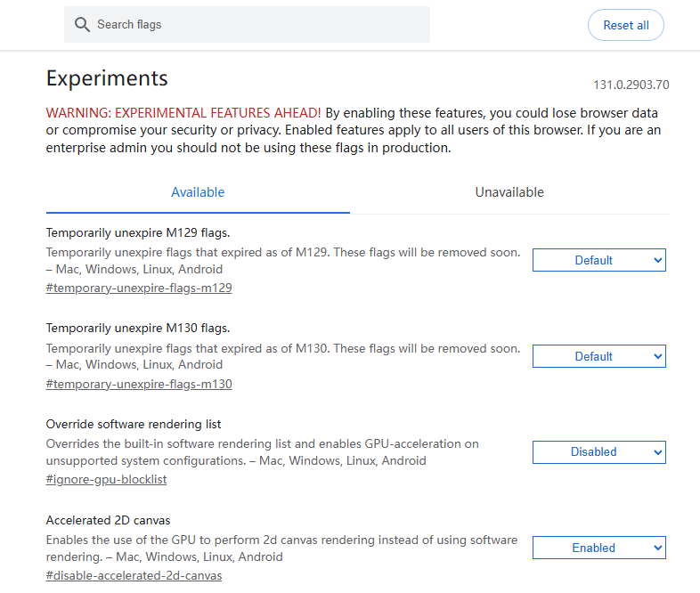Open dropdown for Temporarily unexpire M129 flags
Screen dimensions: 700x593
[598, 260]
